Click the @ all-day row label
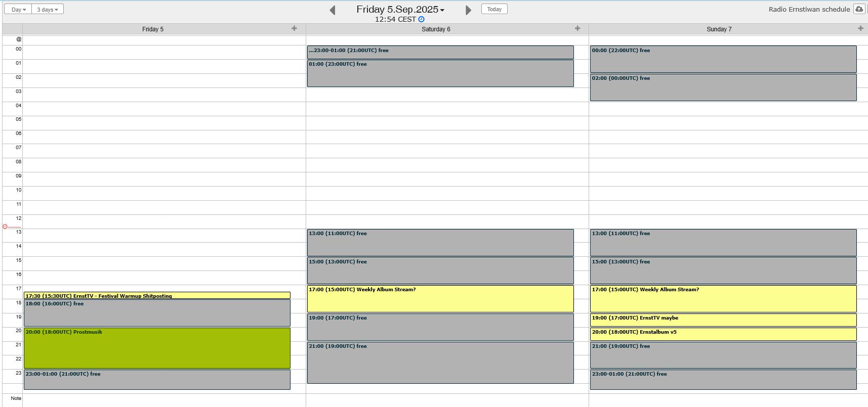Image resolution: width=868 pixels, height=407 pixels. pyautogui.click(x=19, y=39)
